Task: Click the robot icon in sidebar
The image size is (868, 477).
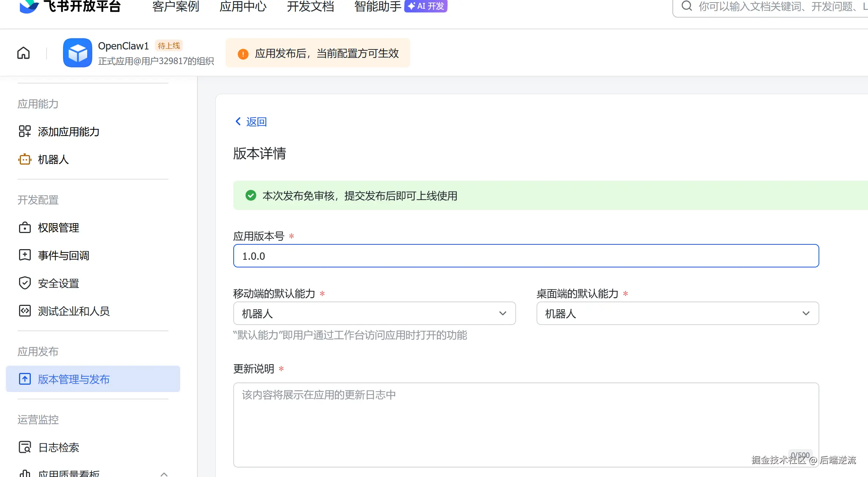Action: pos(25,159)
